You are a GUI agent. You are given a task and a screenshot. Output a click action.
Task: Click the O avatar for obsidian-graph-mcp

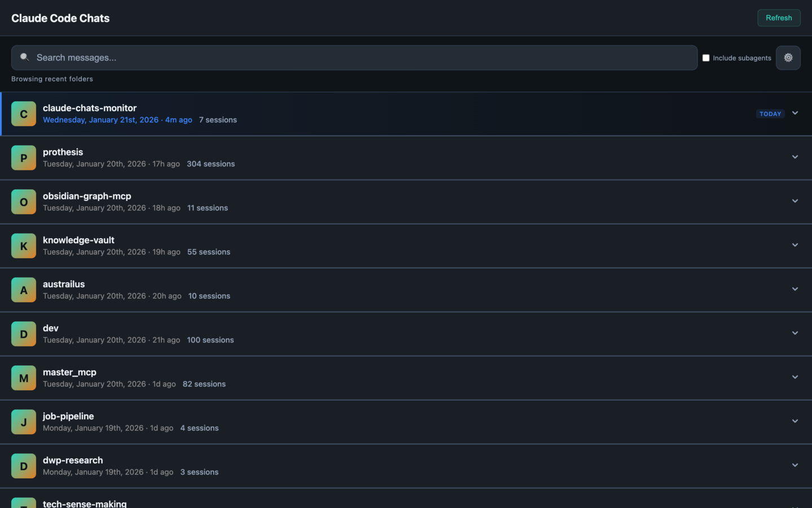click(24, 202)
